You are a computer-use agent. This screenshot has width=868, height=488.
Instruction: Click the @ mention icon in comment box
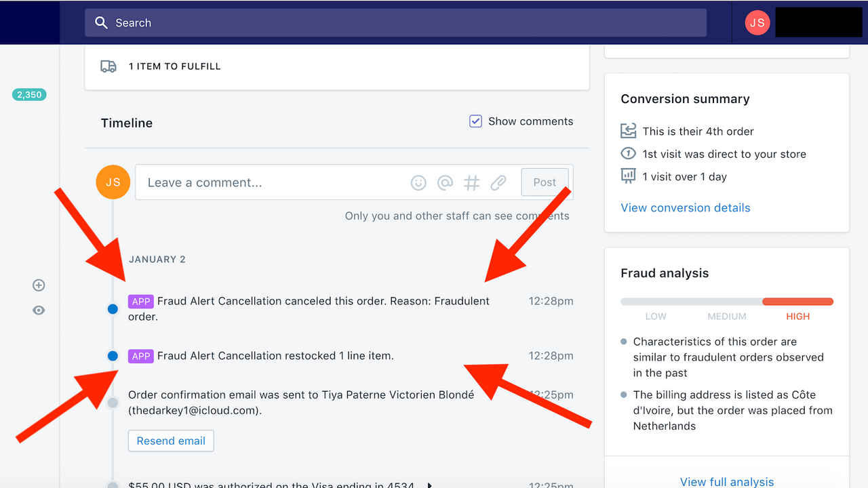(445, 183)
